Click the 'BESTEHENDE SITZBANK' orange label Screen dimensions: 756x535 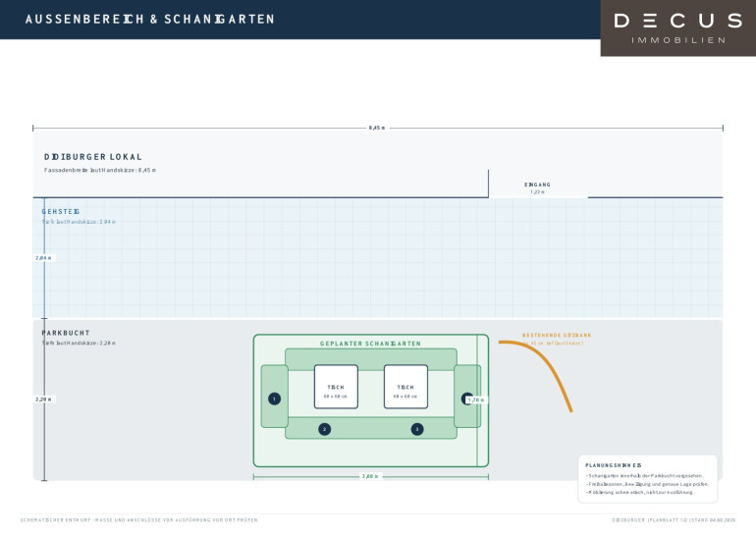click(x=557, y=335)
